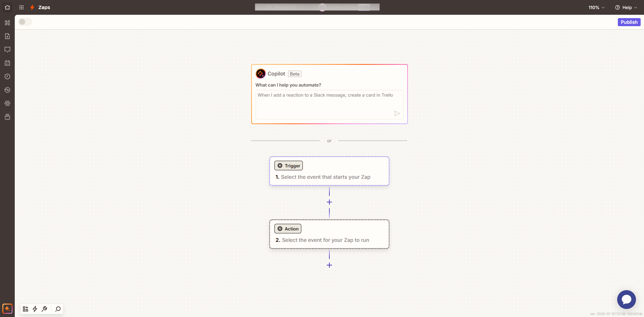The width and height of the screenshot is (644, 317).
Task: Open the chat support bubble
Action: coord(626,299)
